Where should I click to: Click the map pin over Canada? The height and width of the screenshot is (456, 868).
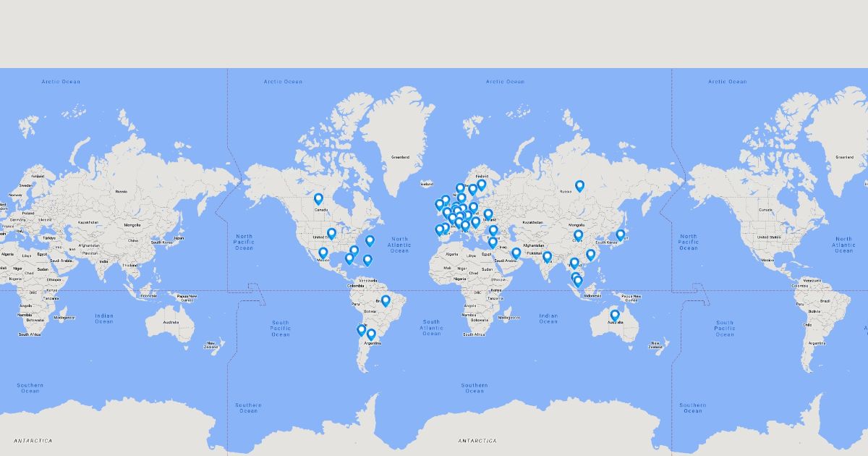[x=318, y=199]
